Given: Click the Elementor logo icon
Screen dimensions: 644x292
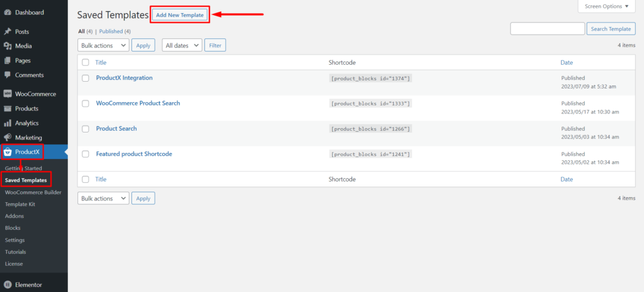Looking at the screenshot, I should pos(8,284).
